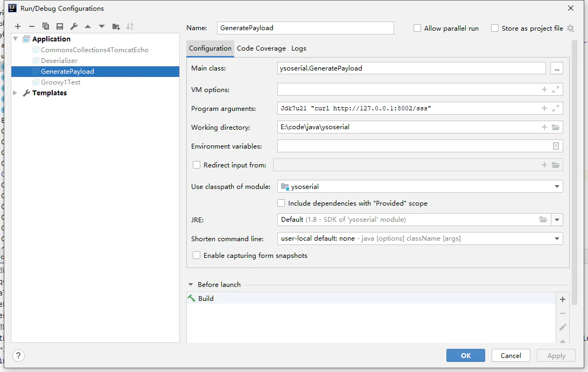
Task: Enable Store as project file checkbox
Action: [495, 28]
